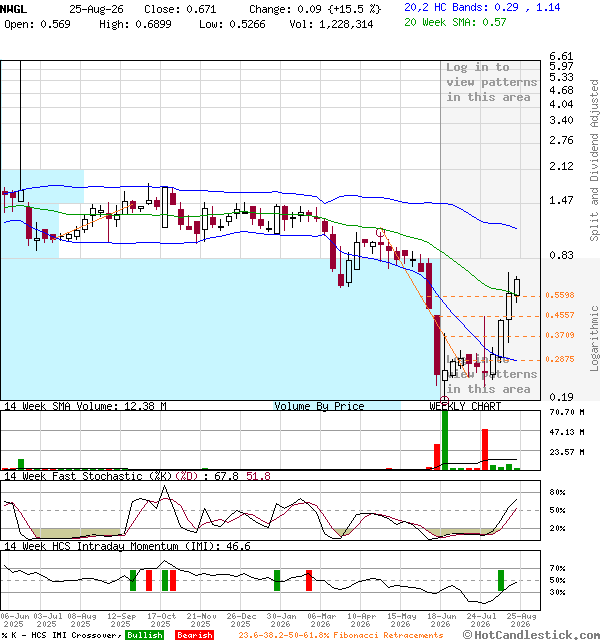The width and height of the screenshot is (600, 640).
Task: Click the 0.2875 Fibonacci level label
Action: (560, 359)
